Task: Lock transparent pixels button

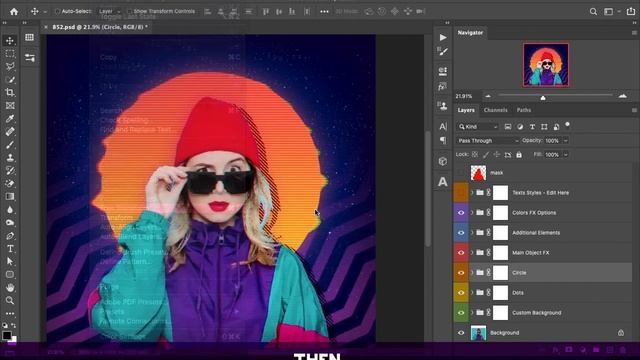Action: [x=475, y=155]
